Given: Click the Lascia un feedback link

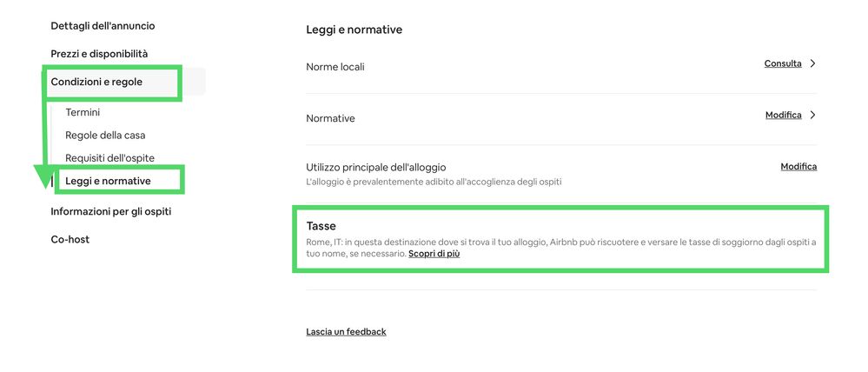Looking at the screenshot, I should click(x=346, y=332).
